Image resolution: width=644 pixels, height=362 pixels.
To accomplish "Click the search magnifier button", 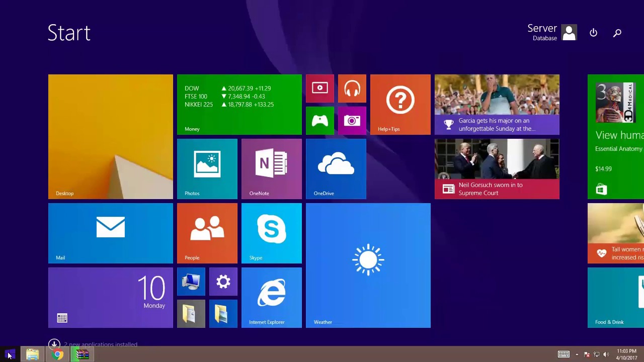I will pos(617,33).
